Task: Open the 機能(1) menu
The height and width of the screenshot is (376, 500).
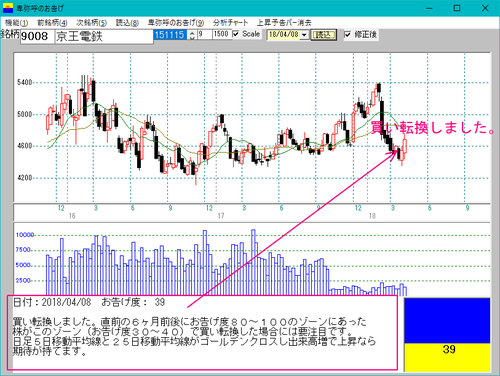Action: (x=16, y=23)
